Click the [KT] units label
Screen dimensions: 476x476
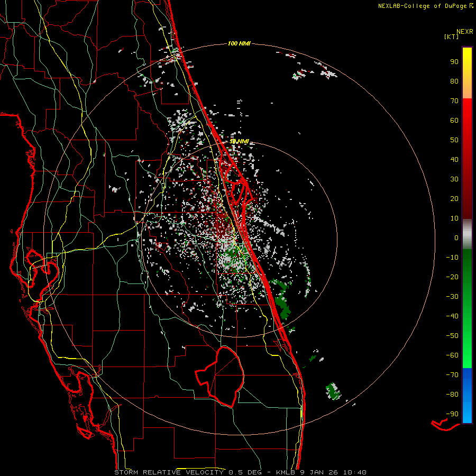(x=452, y=36)
